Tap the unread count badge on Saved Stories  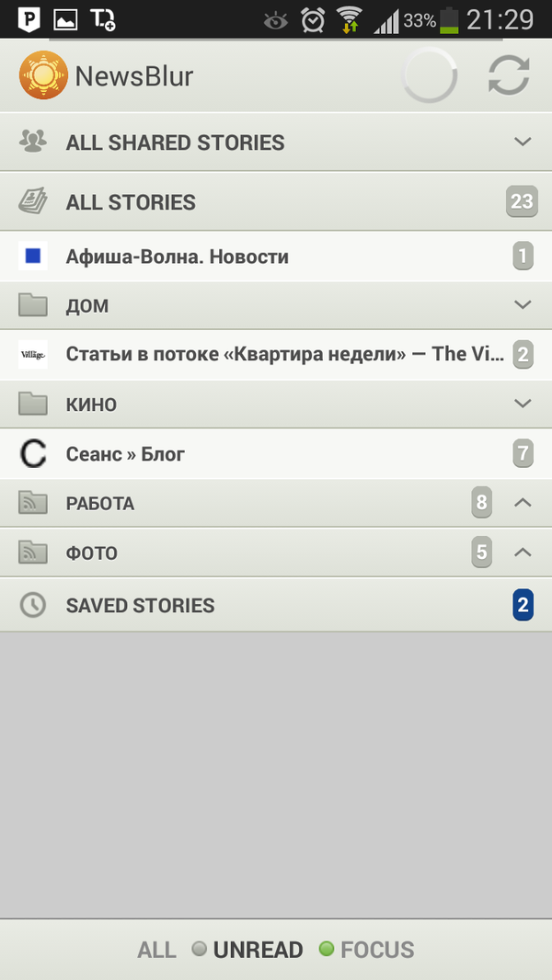523,605
